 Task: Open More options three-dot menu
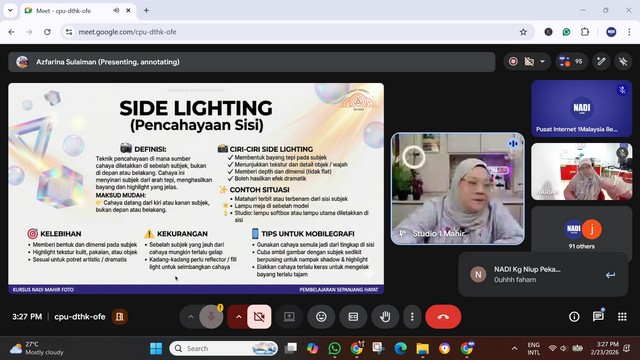(412, 317)
